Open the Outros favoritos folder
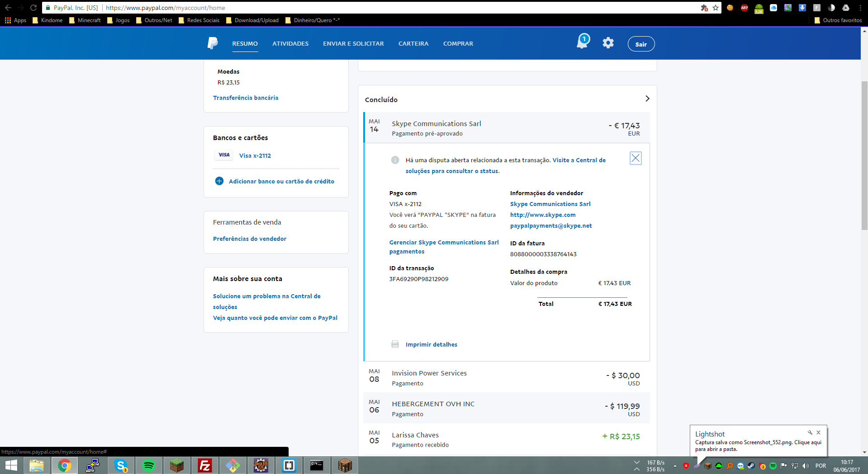Screen dimensions: 868x474 [838, 20]
